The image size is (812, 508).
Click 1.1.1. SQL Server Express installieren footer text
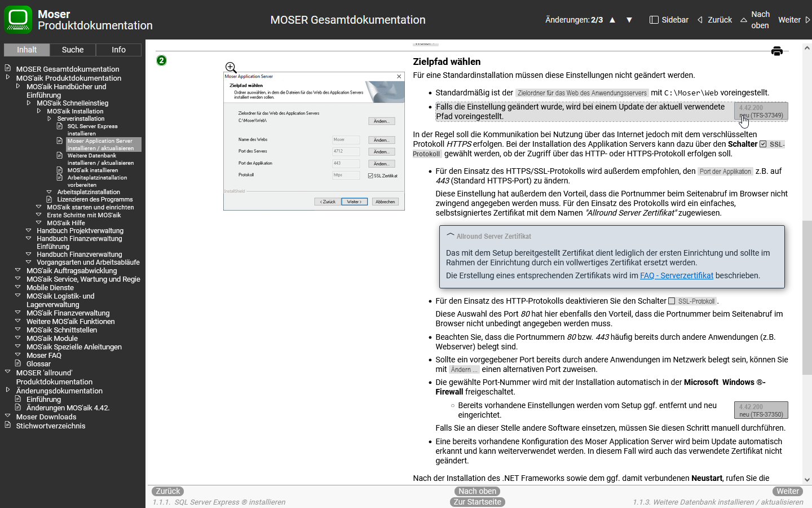coord(219,502)
